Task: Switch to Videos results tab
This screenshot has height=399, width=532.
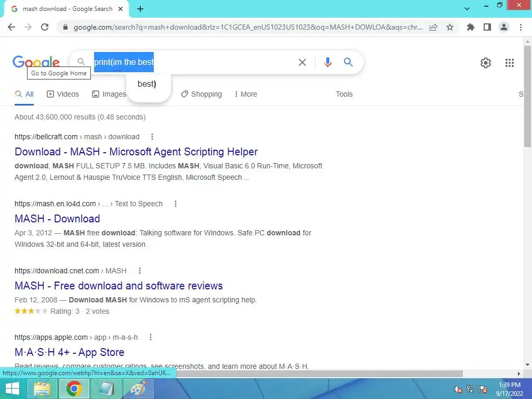Action: point(63,95)
